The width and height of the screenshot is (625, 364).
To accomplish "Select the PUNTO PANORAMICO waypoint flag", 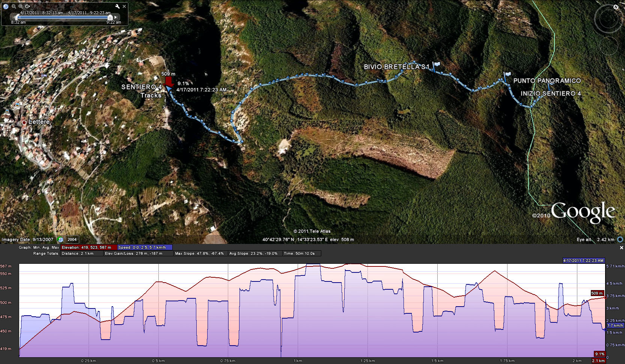I will point(508,75).
